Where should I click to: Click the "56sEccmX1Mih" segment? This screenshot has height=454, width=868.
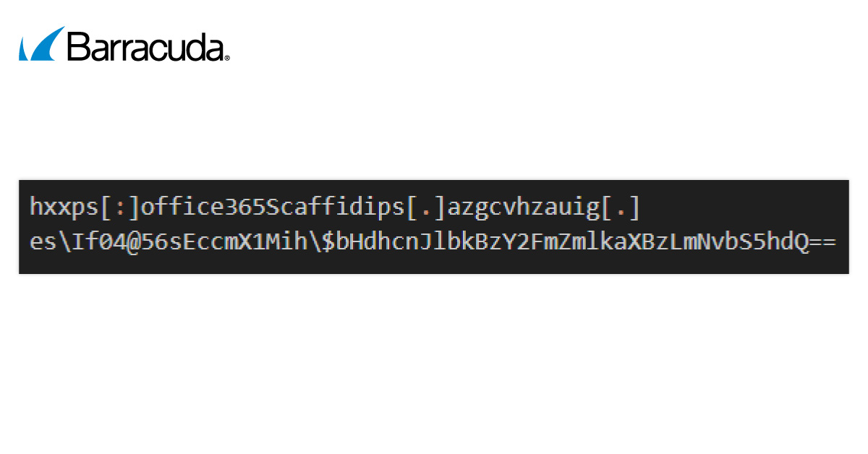(x=224, y=242)
